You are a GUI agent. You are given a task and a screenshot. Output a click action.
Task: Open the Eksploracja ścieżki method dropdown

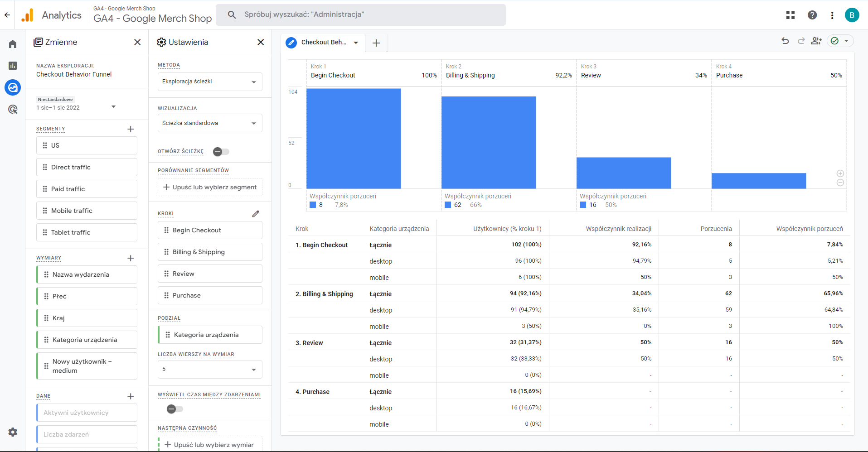[209, 82]
